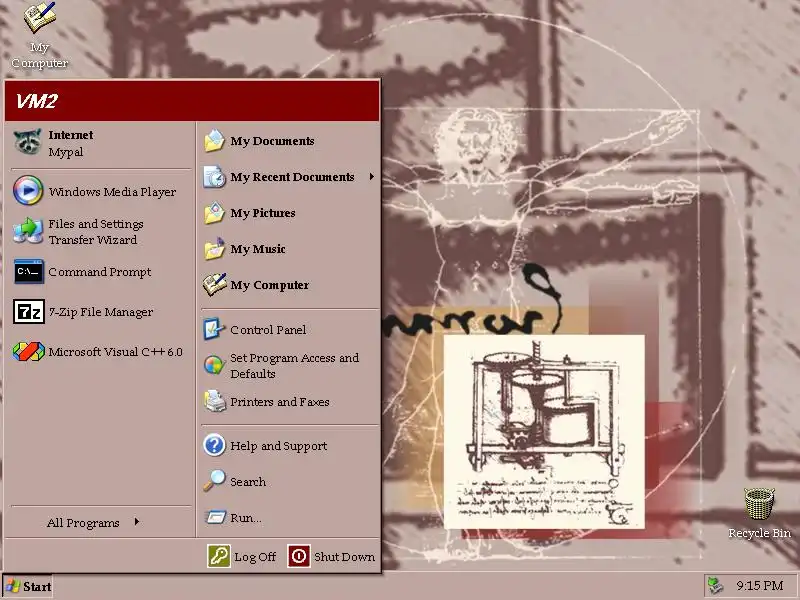Click the Run... icon
This screenshot has width=800, height=600.
point(215,517)
